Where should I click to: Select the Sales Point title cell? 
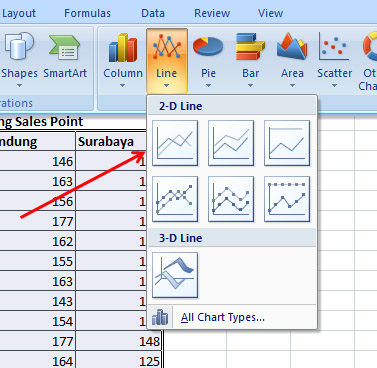click(x=41, y=122)
